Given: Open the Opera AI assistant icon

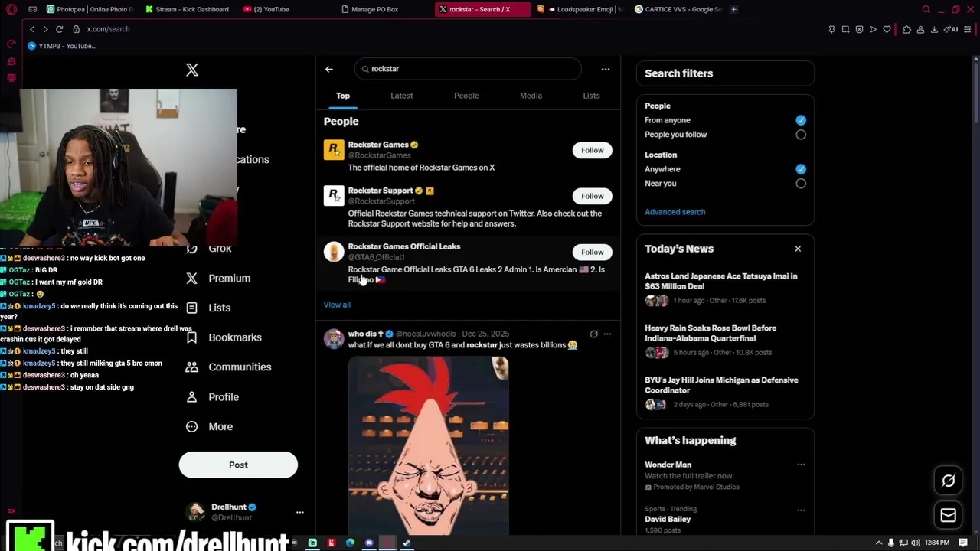Looking at the screenshot, I should point(951,29).
